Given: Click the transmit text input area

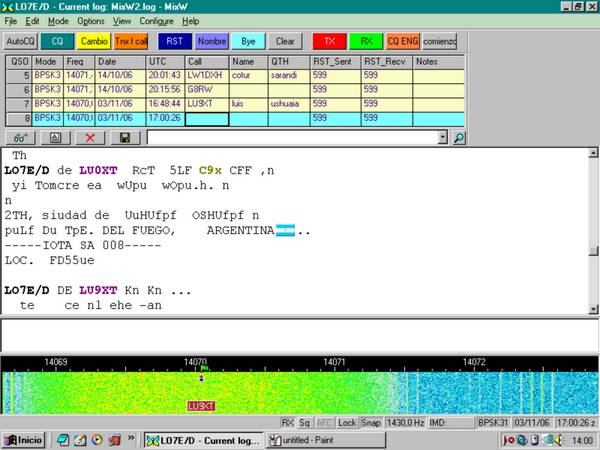Looking at the screenshot, I should click(299, 335).
